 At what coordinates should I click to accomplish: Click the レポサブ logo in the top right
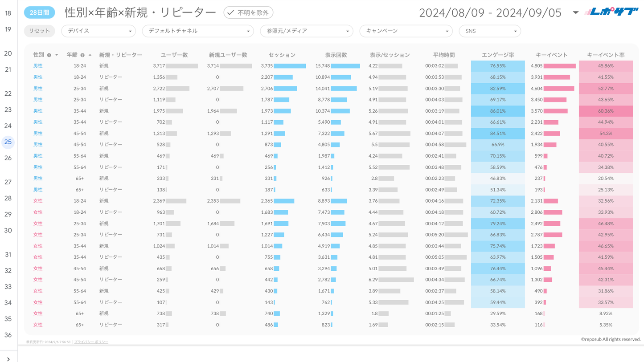(x=611, y=12)
